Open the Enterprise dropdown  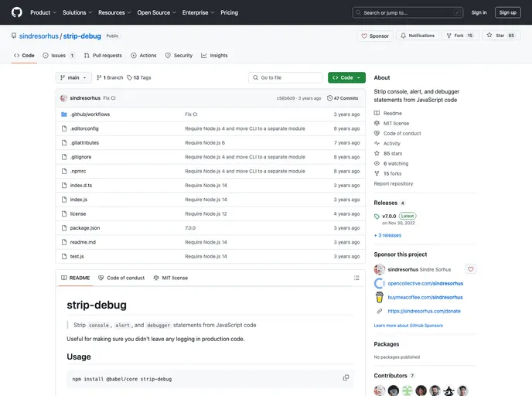pos(198,12)
